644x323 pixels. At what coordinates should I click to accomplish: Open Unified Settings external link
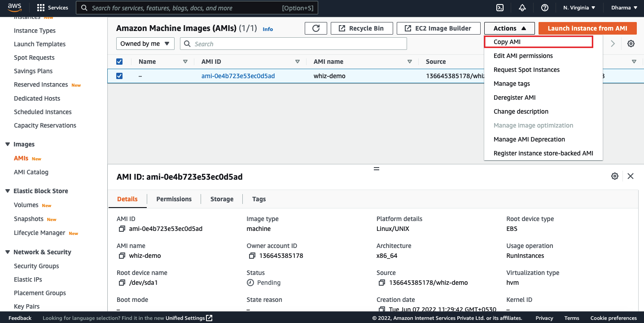click(x=189, y=318)
